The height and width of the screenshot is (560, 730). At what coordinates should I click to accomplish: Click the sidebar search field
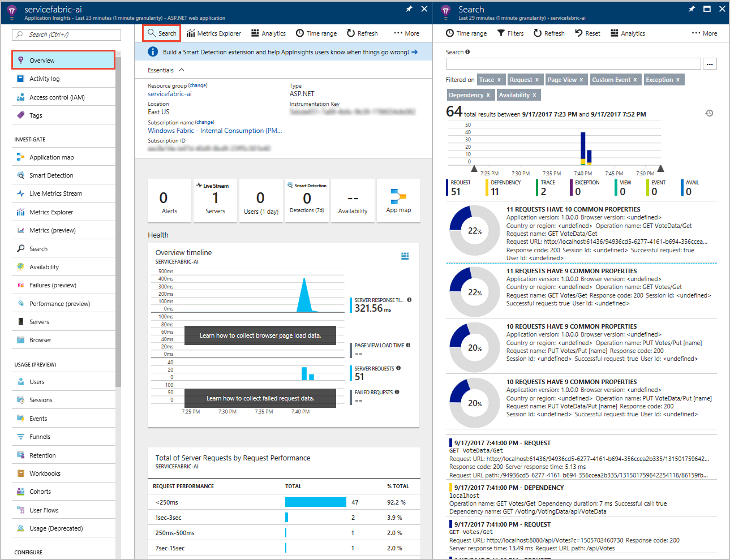[x=66, y=35]
